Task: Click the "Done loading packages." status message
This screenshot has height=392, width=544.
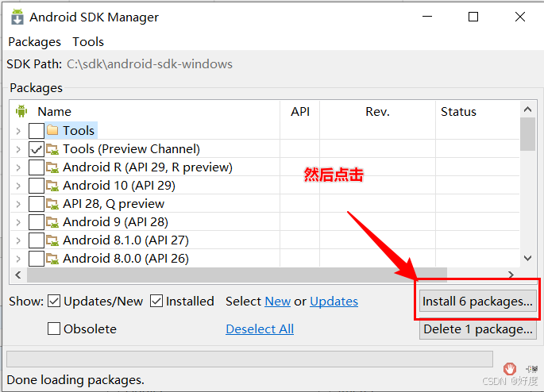Action: tap(75, 380)
